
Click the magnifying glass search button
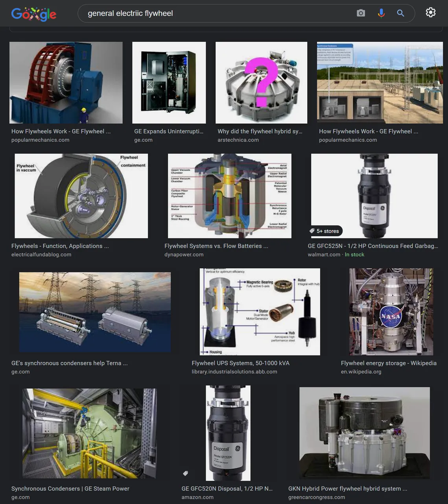(400, 13)
